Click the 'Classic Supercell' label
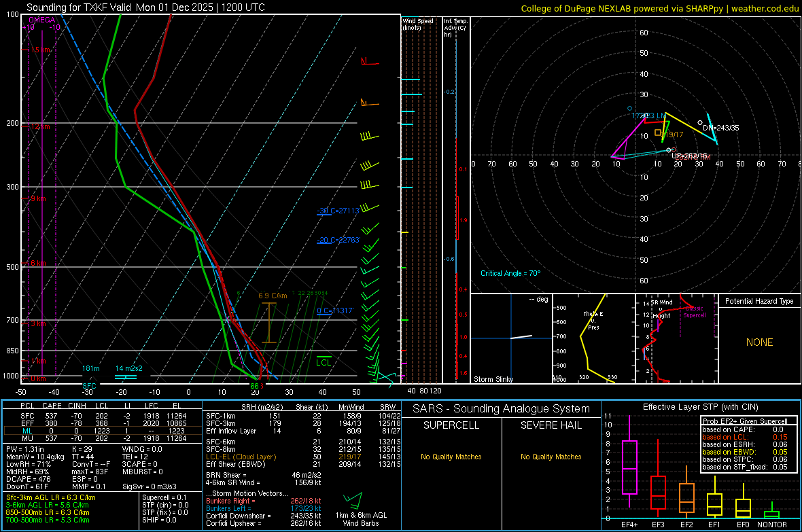This screenshot has height=532, width=802. 694,312
